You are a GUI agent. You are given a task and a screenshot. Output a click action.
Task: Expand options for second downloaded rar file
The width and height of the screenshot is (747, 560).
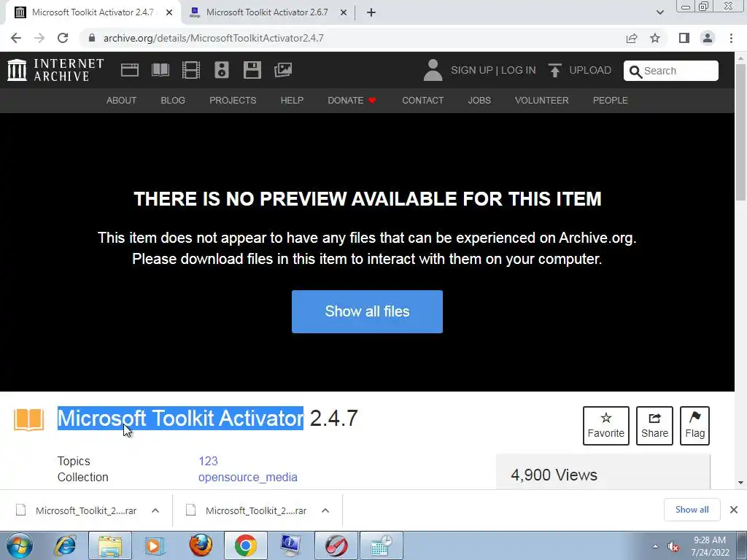point(325,510)
